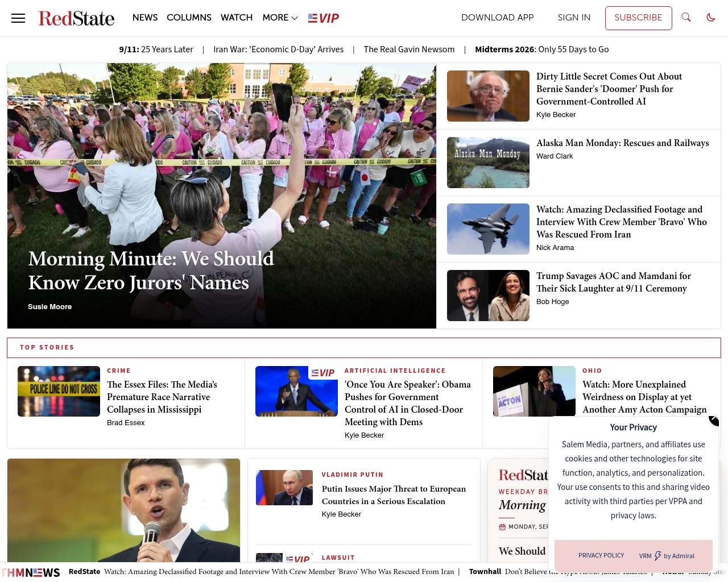Open the Alaska Man Monday thumbnail

click(488, 163)
